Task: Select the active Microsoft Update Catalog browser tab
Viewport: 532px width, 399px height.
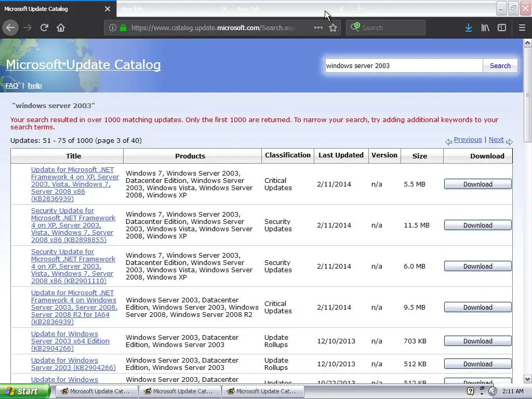Action: pos(58,9)
